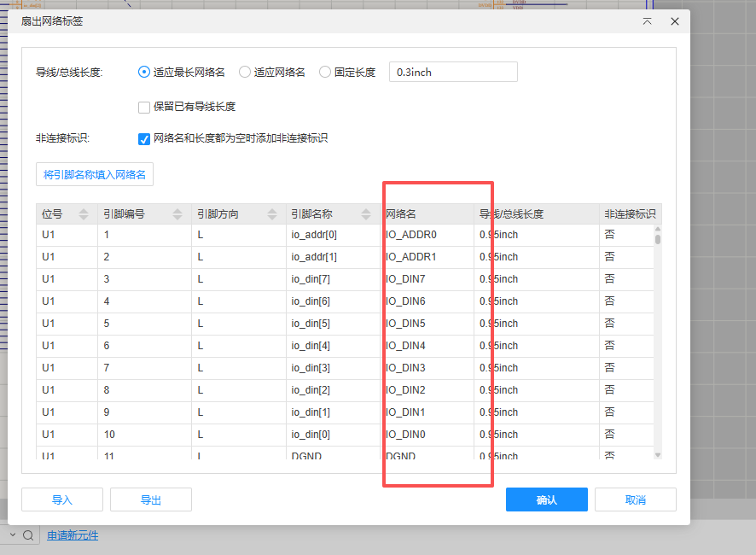Select the 适应网络名 radio option
The width and height of the screenshot is (756, 555).
(245, 73)
